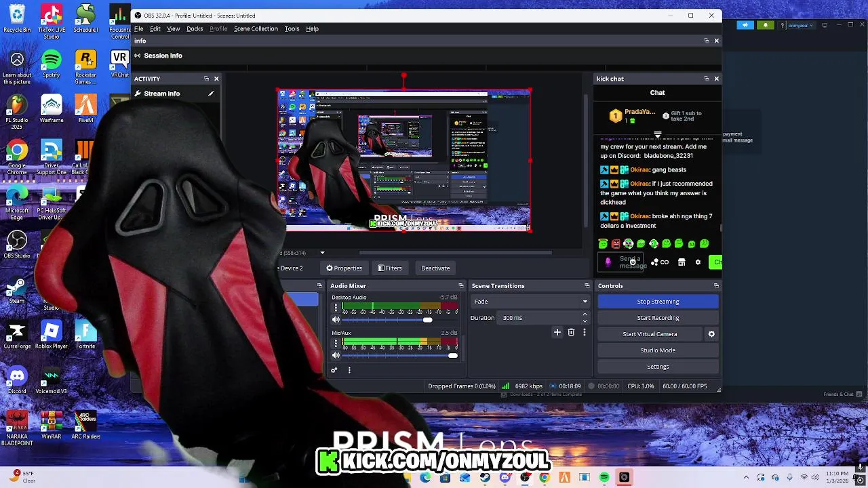Click Stop Streaming button
The height and width of the screenshot is (488, 868).
click(658, 302)
